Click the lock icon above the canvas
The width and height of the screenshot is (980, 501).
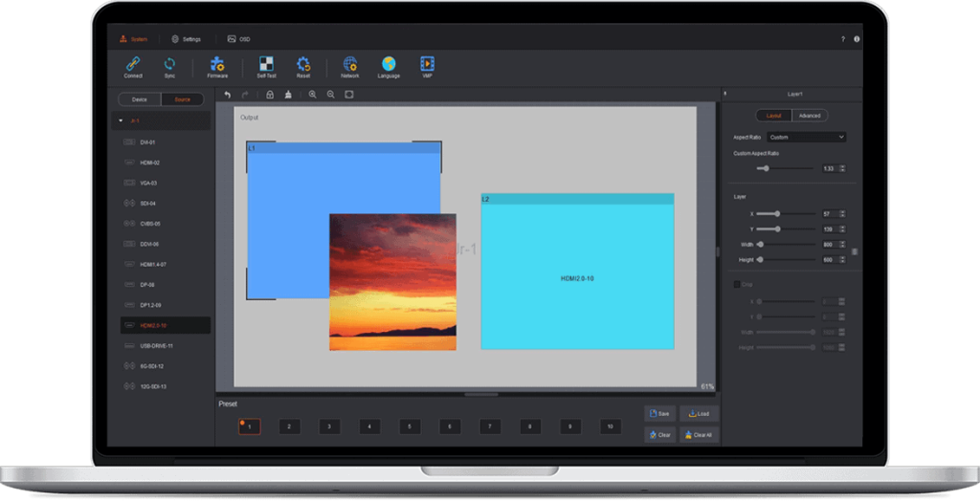tap(270, 95)
